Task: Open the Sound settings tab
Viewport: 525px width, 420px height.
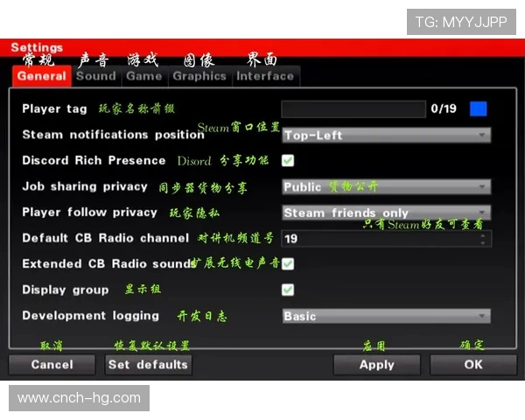Action: [x=96, y=76]
